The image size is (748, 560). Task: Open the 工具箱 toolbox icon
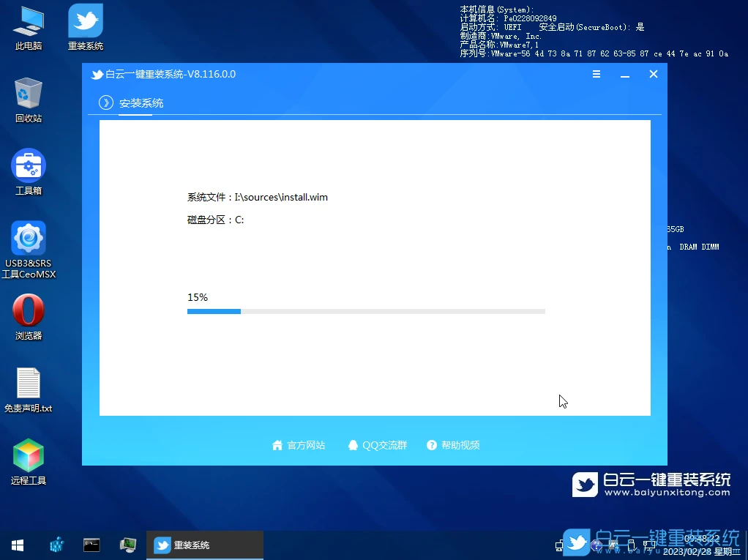(x=28, y=172)
